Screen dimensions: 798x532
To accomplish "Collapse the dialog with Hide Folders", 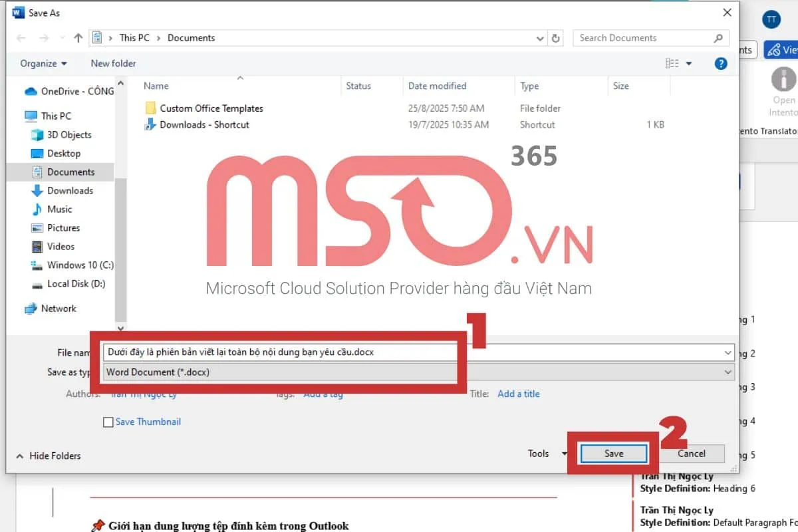I will click(x=49, y=456).
